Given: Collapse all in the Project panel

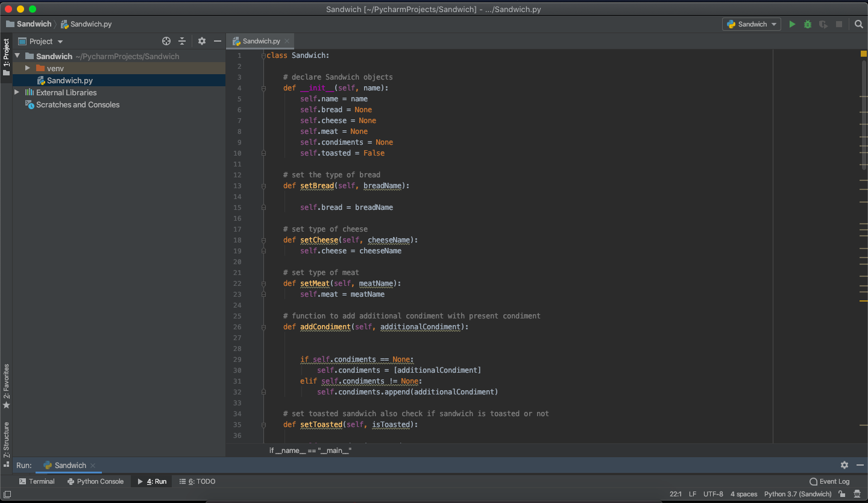Looking at the screenshot, I should (x=182, y=41).
